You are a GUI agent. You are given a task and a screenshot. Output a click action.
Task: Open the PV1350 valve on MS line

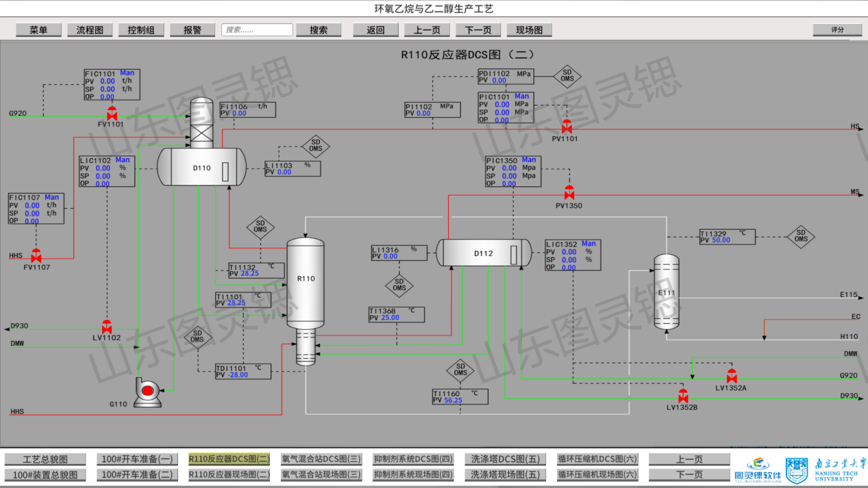point(569,193)
